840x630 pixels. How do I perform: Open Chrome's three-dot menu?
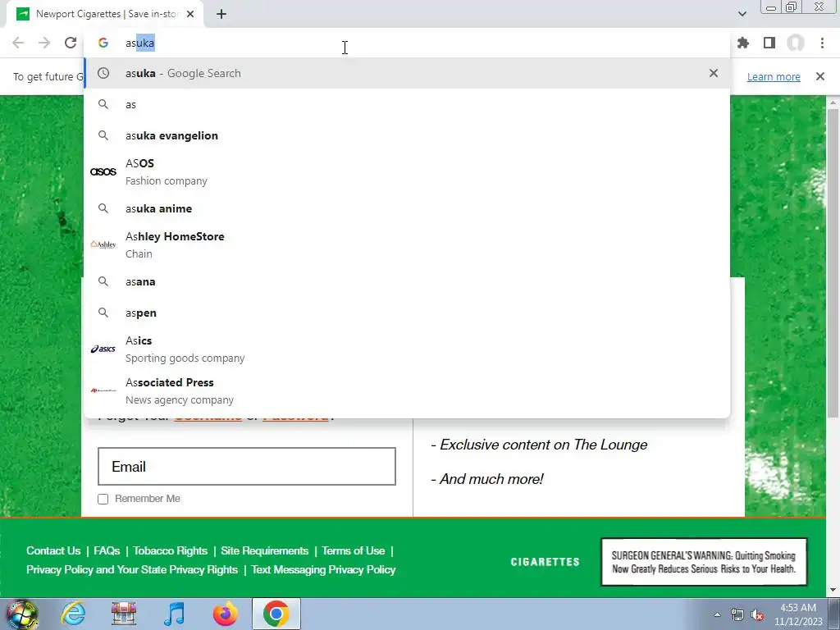822,43
